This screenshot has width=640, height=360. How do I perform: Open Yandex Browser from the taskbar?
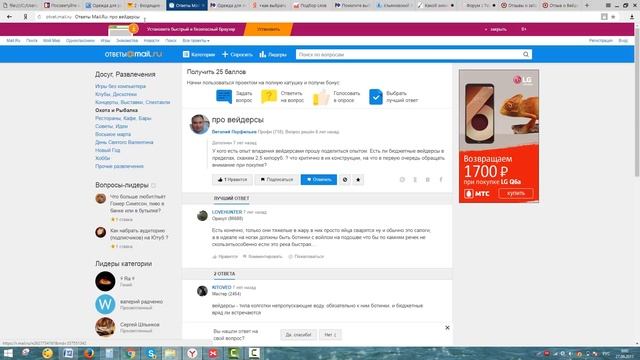pos(192,353)
